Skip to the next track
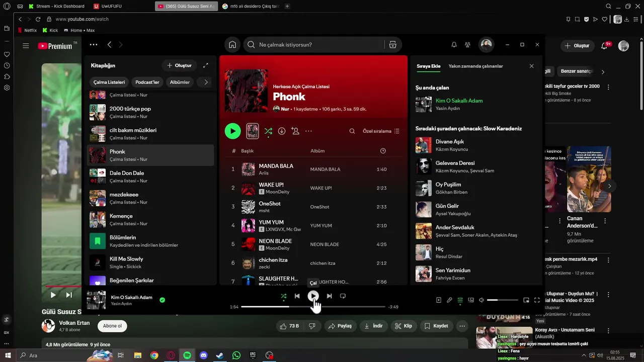 [329, 296]
